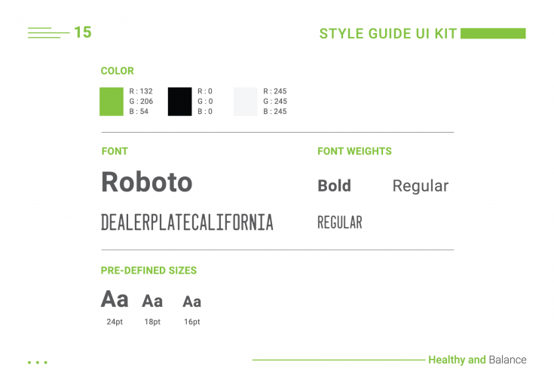The height and width of the screenshot is (392, 554).
Task: Click the 16pt Aa size sample
Action: 192,302
